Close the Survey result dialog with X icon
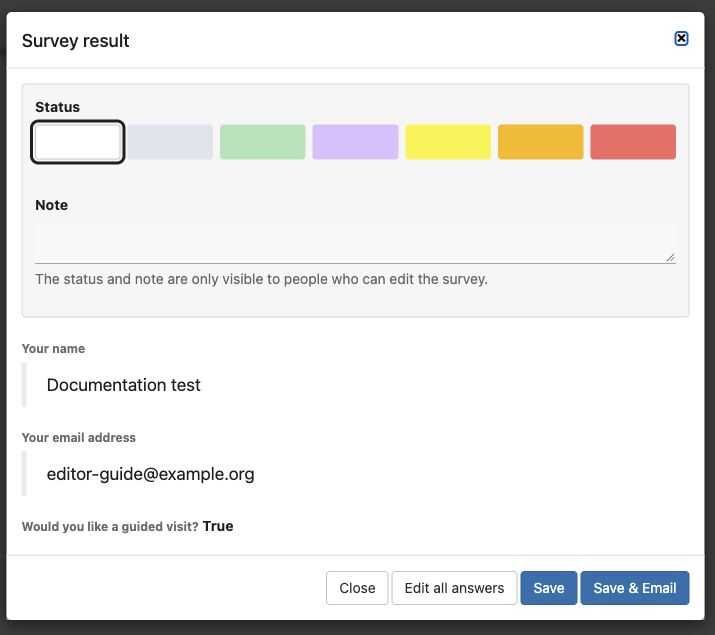 click(681, 39)
